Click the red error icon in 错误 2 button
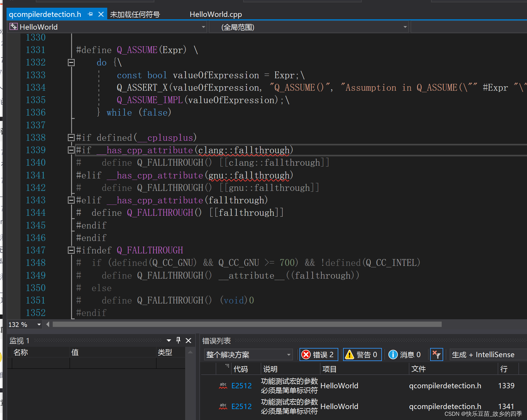 [306, 354]
